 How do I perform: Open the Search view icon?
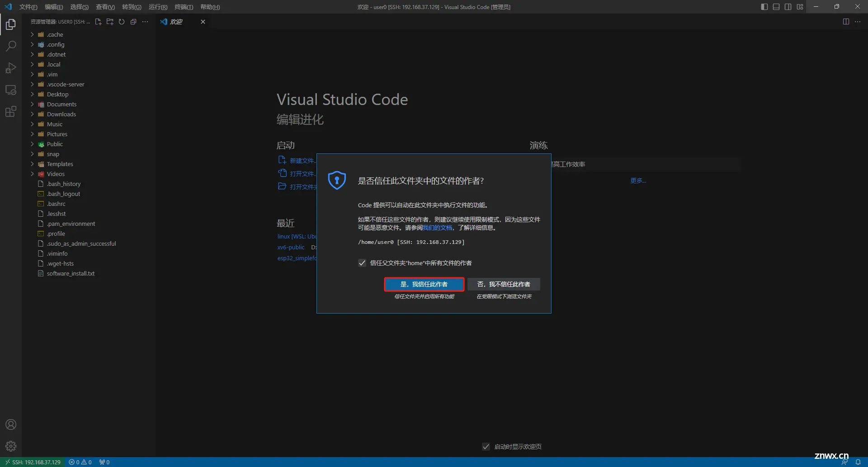[11, 46]
